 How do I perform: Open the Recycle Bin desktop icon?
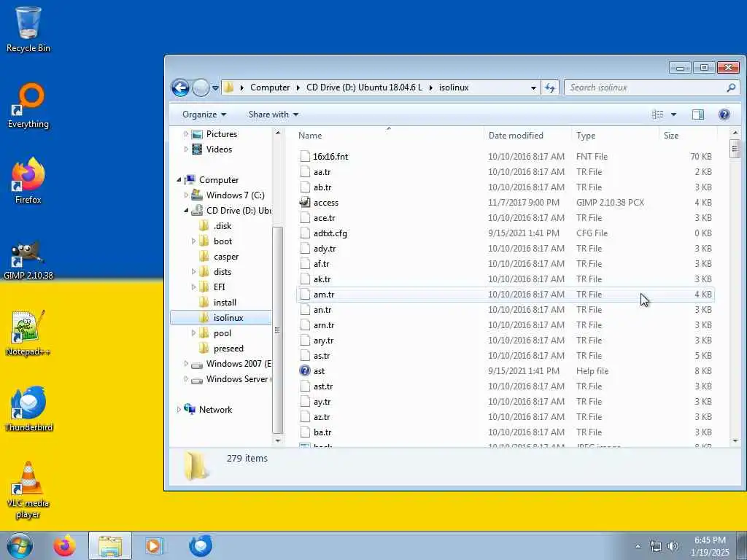click(28, 29)
